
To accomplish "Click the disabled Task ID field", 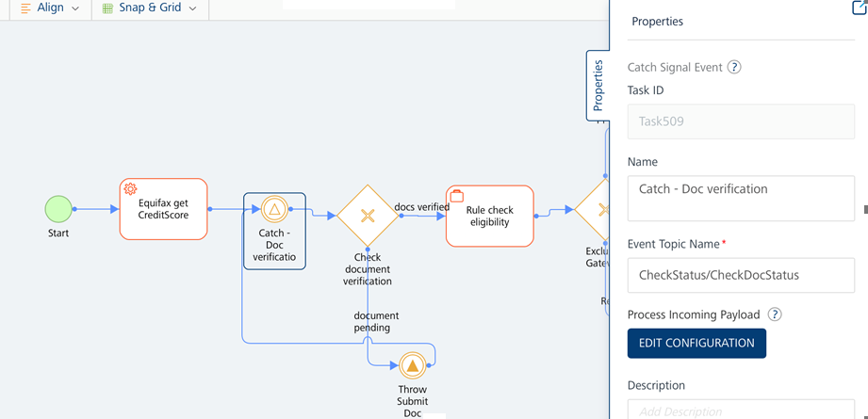I will coord(741,121).
